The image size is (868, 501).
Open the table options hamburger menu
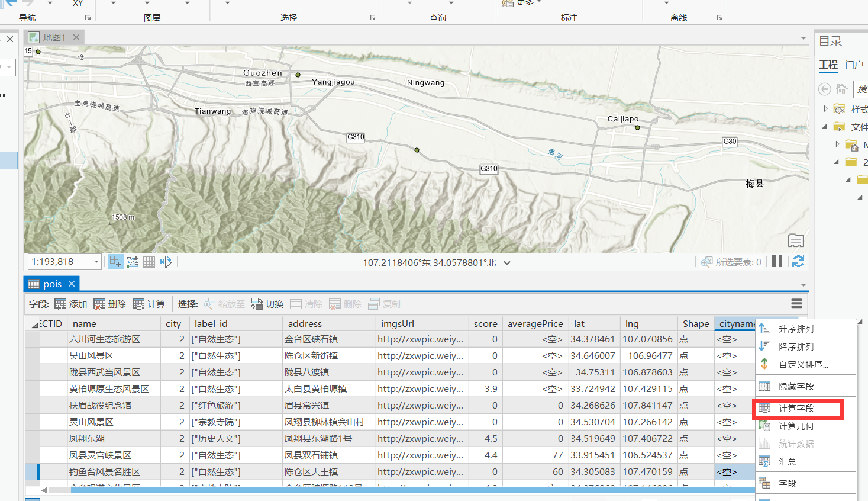pyautogui.click(x=796, y=303)
